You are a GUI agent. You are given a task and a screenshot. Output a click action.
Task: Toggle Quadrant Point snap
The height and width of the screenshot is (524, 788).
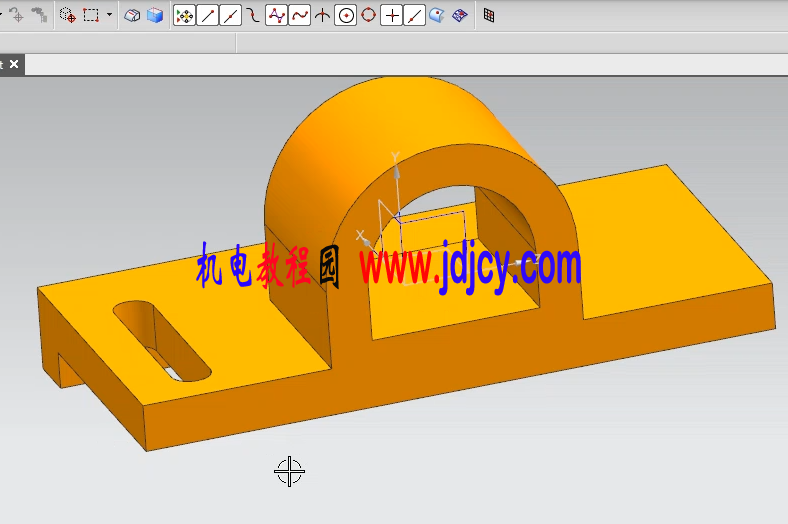click(x=368, y=15)
